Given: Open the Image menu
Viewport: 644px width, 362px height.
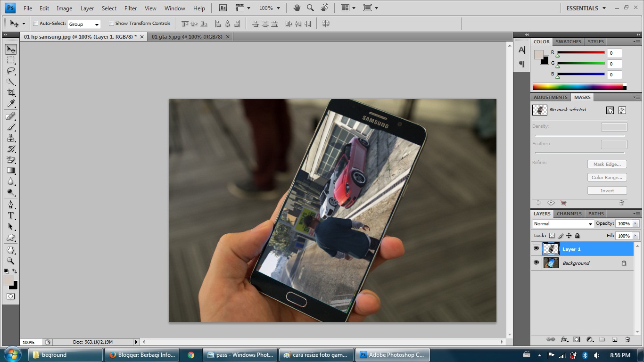Looking at the screenshot, I should [65, 8].
